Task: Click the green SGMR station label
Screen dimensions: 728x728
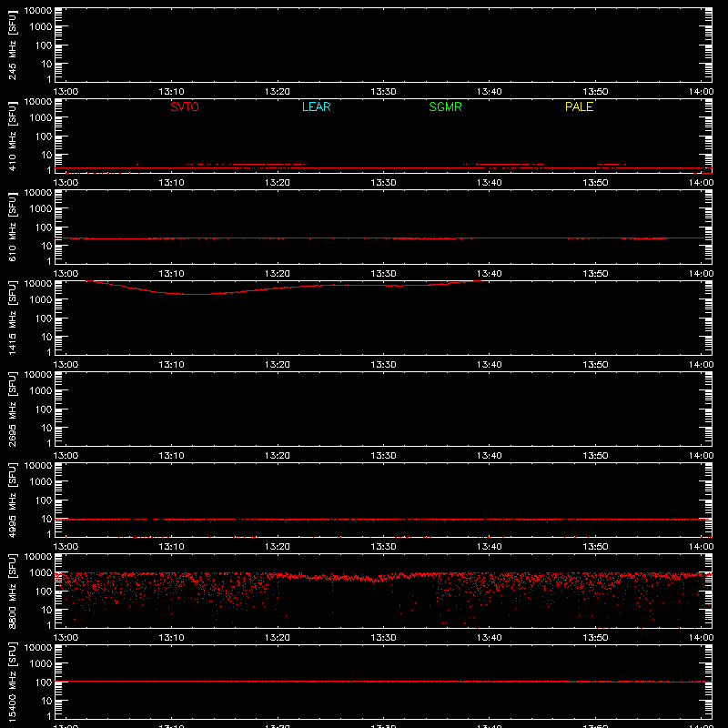Action: 445,106
